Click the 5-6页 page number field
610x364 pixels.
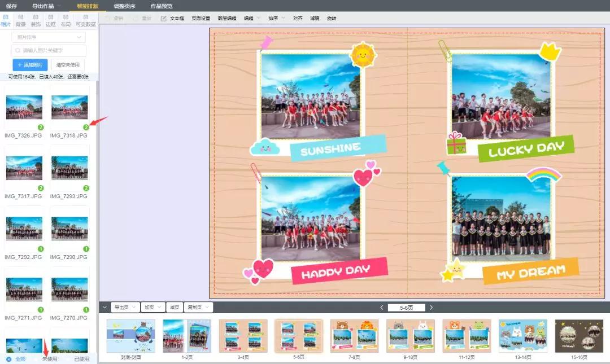click(407, 308)
